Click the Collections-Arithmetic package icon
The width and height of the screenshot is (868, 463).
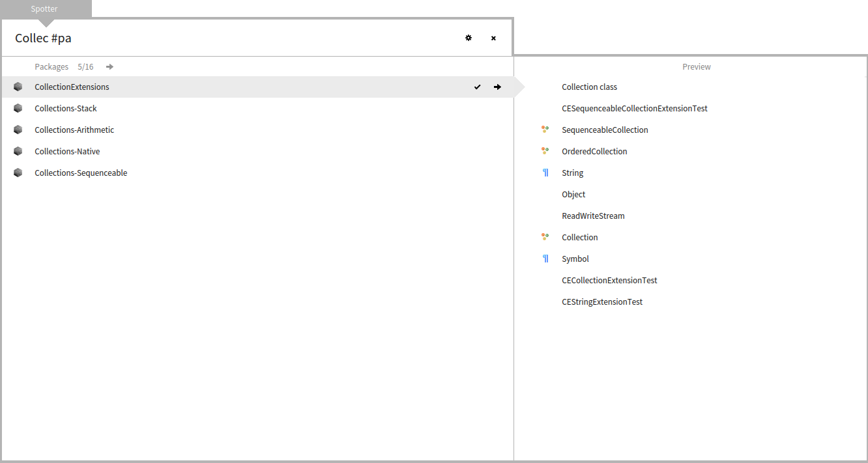(x=18, y=130)
